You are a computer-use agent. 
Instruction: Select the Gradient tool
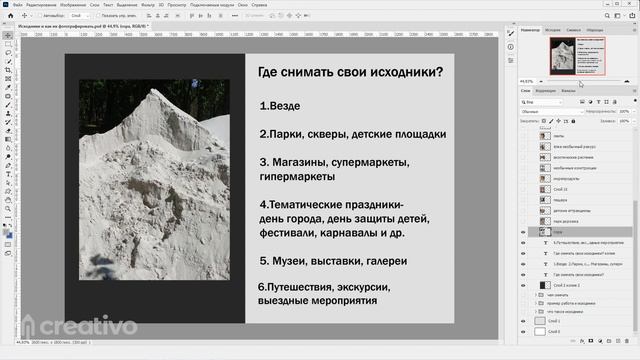8,140
